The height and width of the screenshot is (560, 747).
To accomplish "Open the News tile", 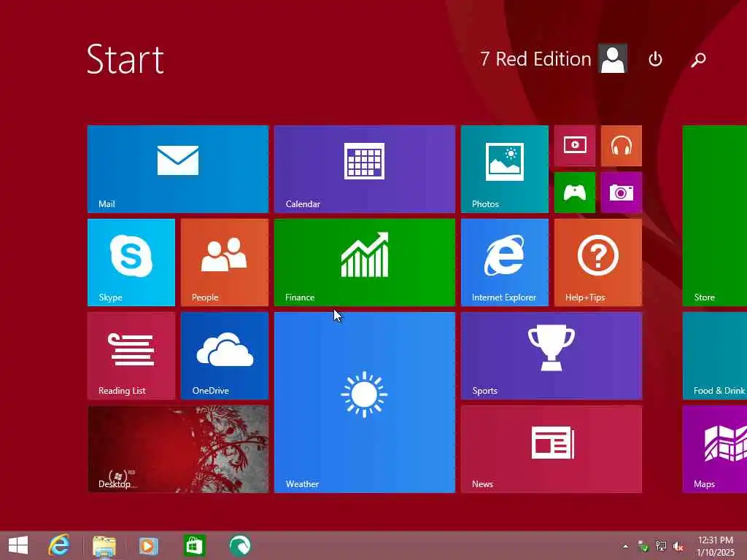I will (551, 449).
